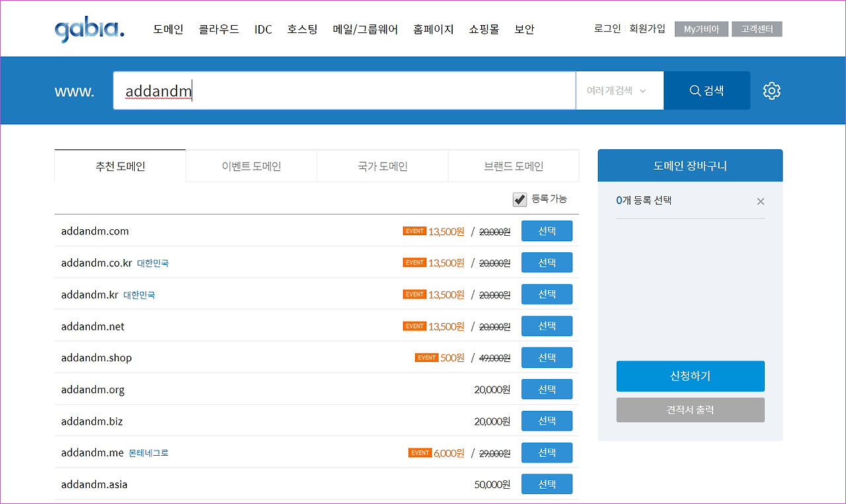Image resolution: width=846 pixels, height=504 pixels.
Task: Select addandm.shop with 선택 button
Action: [547, 358]
